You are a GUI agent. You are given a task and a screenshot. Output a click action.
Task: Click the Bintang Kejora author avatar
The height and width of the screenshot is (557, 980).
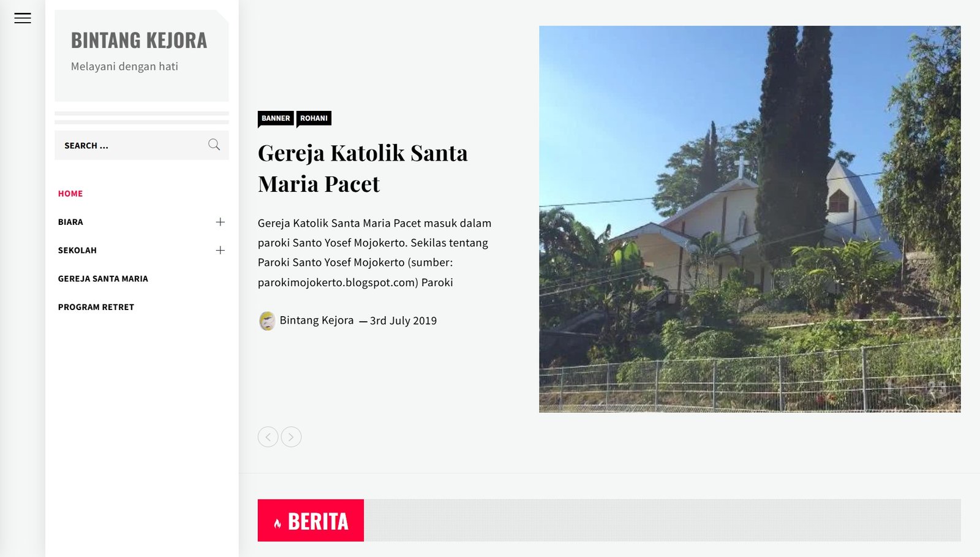coord(267,320)
